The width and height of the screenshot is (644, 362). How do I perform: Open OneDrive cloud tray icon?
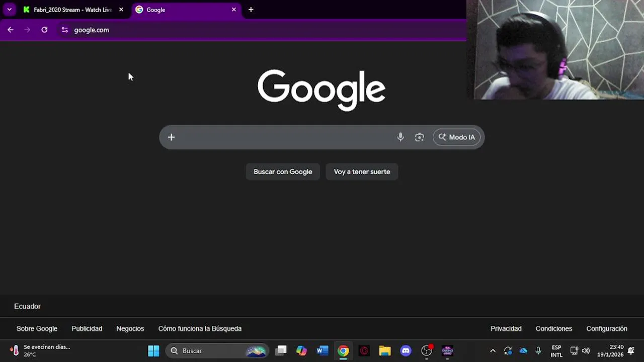[523, 351]
